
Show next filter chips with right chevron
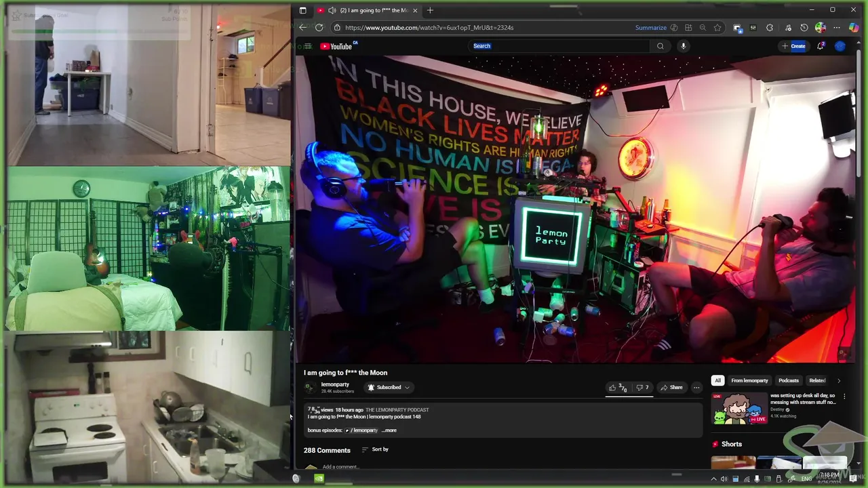pos(839,381)
